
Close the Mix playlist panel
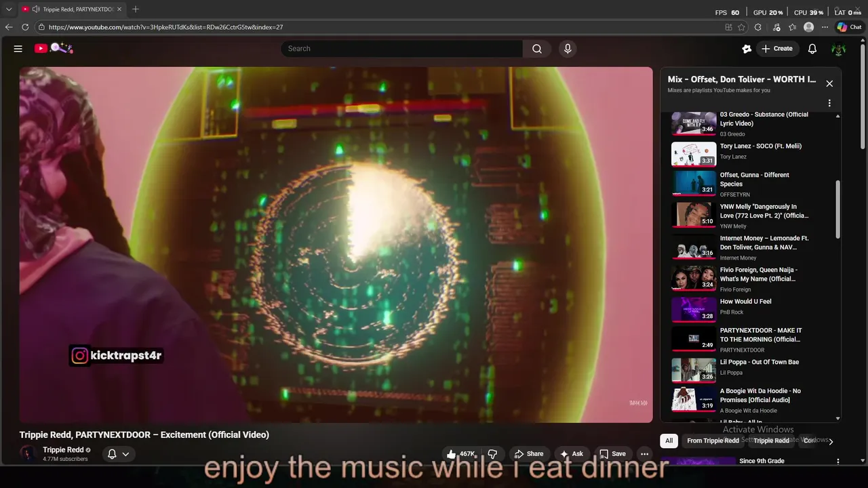[x=829, y=83]
